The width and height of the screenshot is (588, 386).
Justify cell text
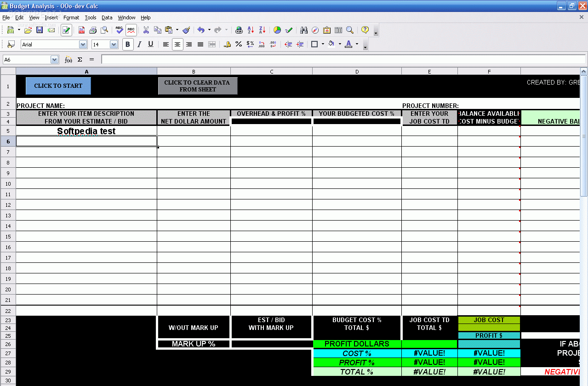click(200, 44)
